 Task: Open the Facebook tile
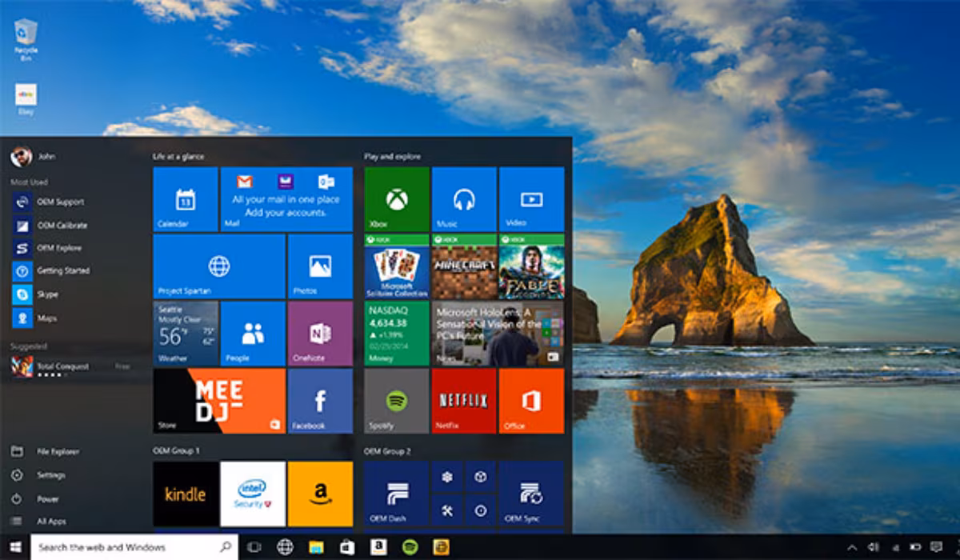tap(320, 401)
